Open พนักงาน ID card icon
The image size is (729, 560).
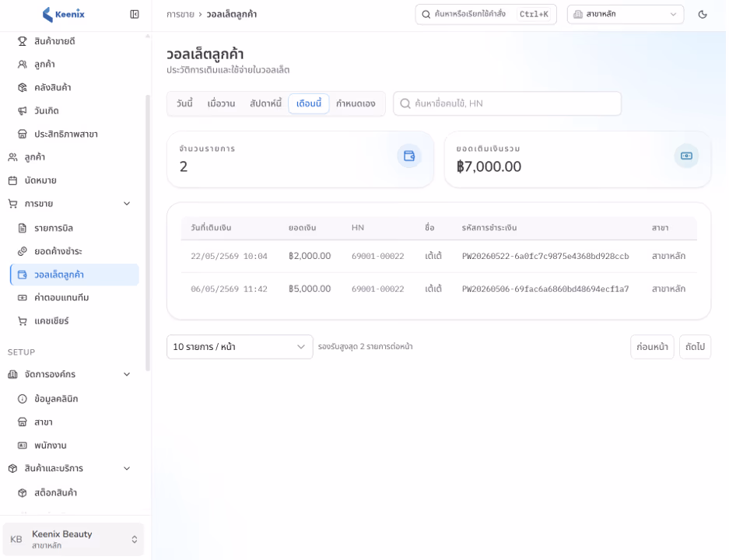(x=23, y=445)
